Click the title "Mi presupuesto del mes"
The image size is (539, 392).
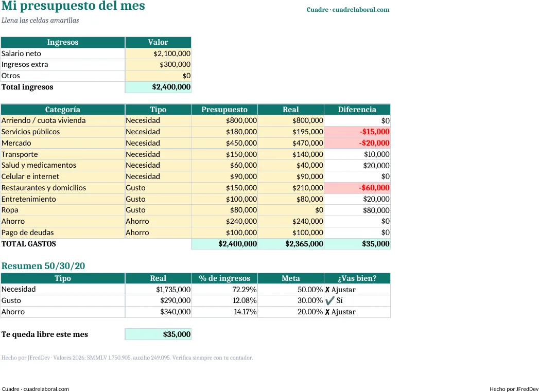[x=73, y=6]
